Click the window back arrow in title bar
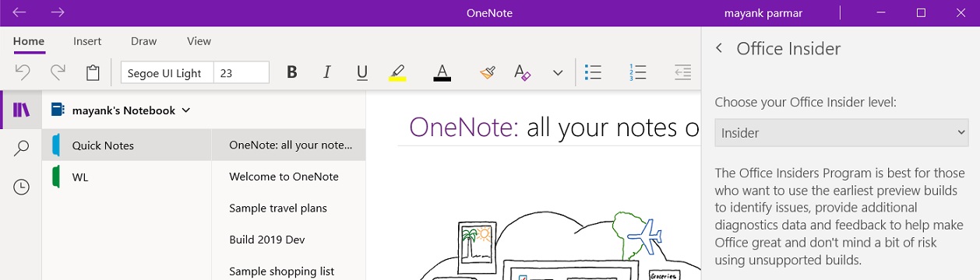The image size is (980, 280). tap(19, 12)
